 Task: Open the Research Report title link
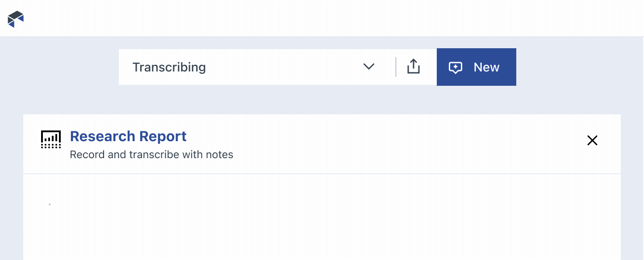[x=128, y=136]
